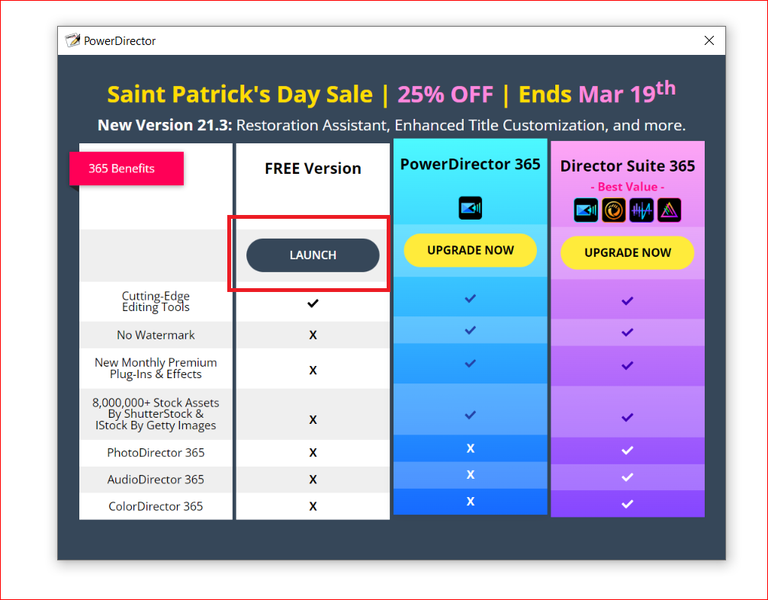Click the PowerDirector 365 column heading
Viewport: 768px width, 600px height.
click(x=470, y=164)
